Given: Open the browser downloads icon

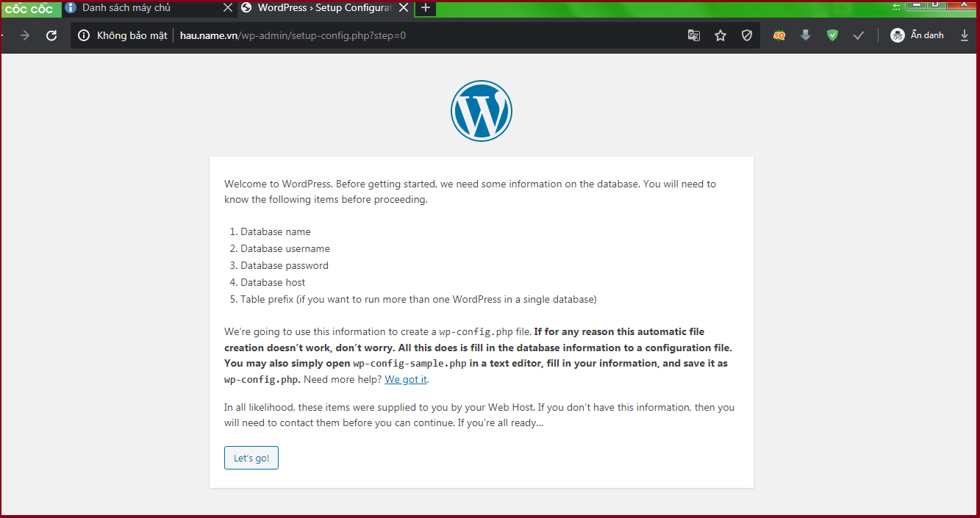Looking at the screenshot, I should [x=965, y=35].
